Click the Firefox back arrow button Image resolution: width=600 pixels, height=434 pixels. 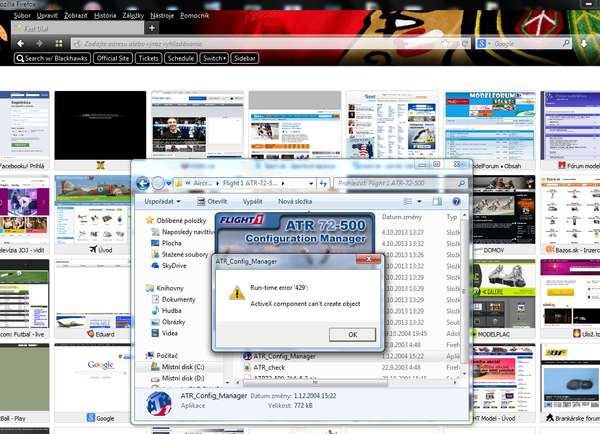coord(20,44)
